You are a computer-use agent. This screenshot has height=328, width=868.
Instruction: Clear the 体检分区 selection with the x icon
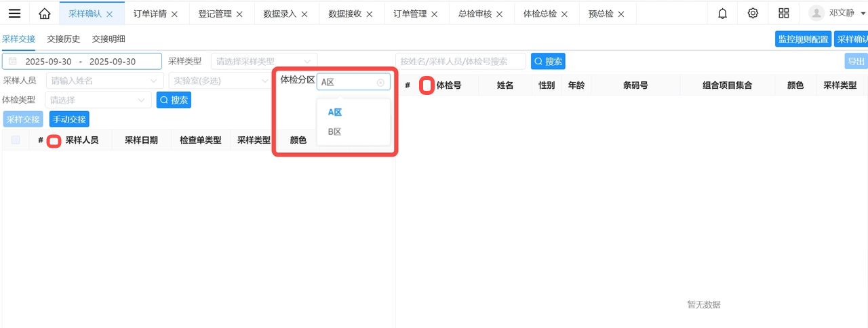point(380,83)
